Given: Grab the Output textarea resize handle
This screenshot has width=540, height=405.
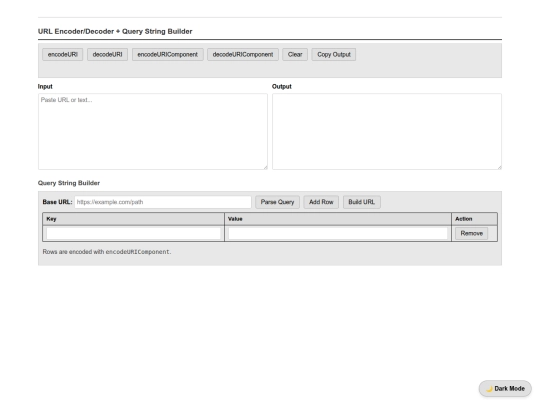Looking at the screenshot, I should pyautogui.click(x=499, y=167).
